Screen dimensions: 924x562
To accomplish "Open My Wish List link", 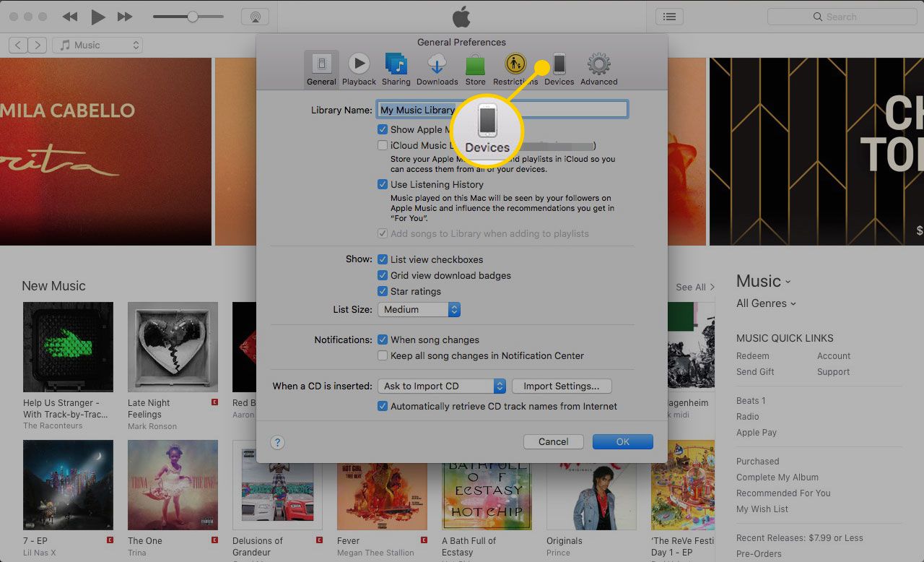I will 762,509.
